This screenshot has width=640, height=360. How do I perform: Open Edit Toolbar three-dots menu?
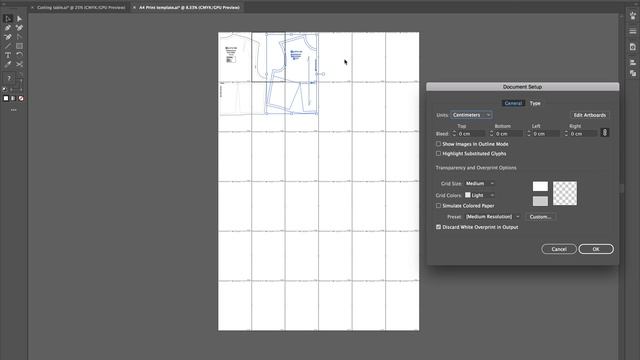tap(13, 110)
